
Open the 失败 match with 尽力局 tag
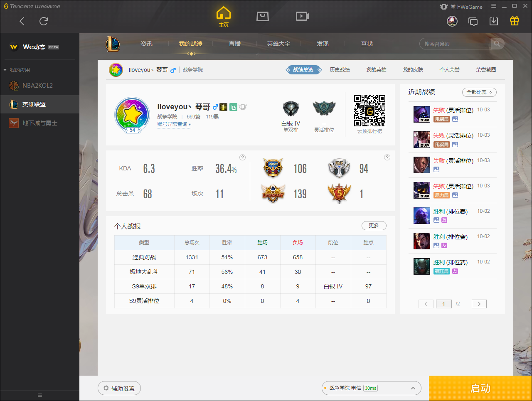pyautogui.click(x=452, y=190)
